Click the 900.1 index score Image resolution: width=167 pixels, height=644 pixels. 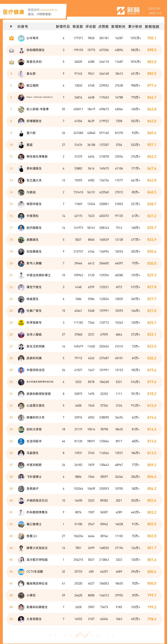(152, 38)
